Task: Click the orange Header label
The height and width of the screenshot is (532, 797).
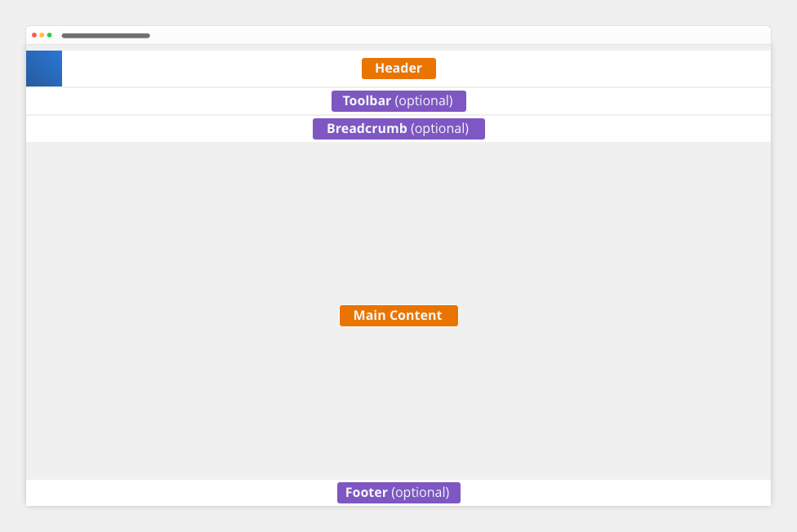Action: 398,68
